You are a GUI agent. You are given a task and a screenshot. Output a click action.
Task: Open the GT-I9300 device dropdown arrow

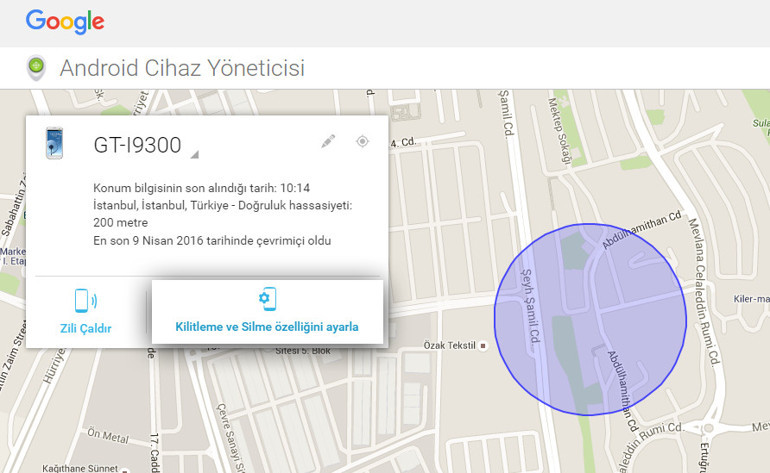(x=195, y=154)
